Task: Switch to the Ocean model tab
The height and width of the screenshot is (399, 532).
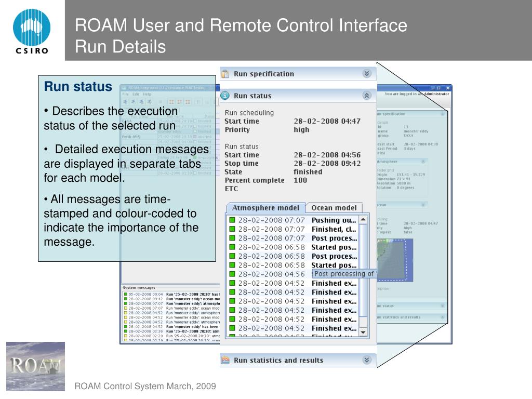Action: (x=334, y=208)
